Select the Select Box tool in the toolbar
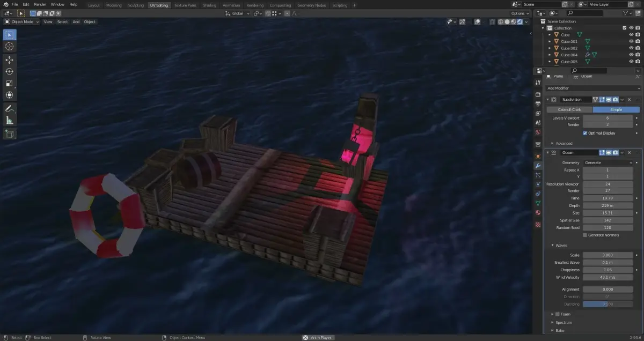Viewport: 644px width, 341px height. (x=10, y=35)
